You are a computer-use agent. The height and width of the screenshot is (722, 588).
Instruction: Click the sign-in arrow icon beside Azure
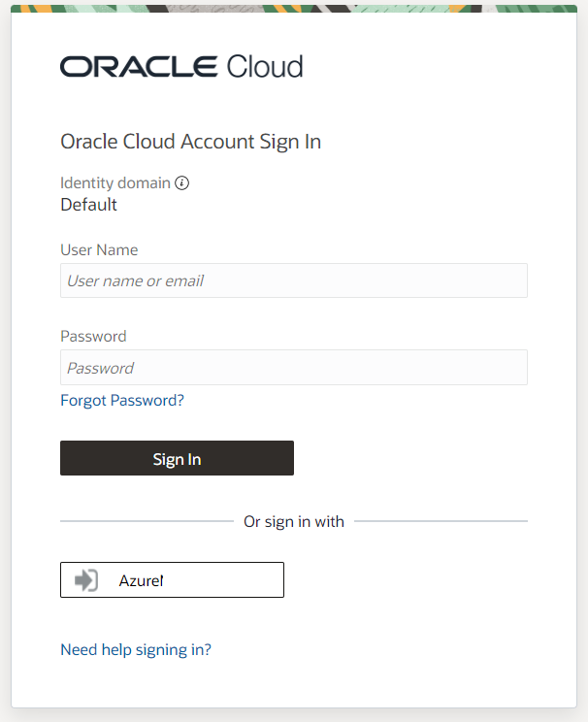[86, 580]
